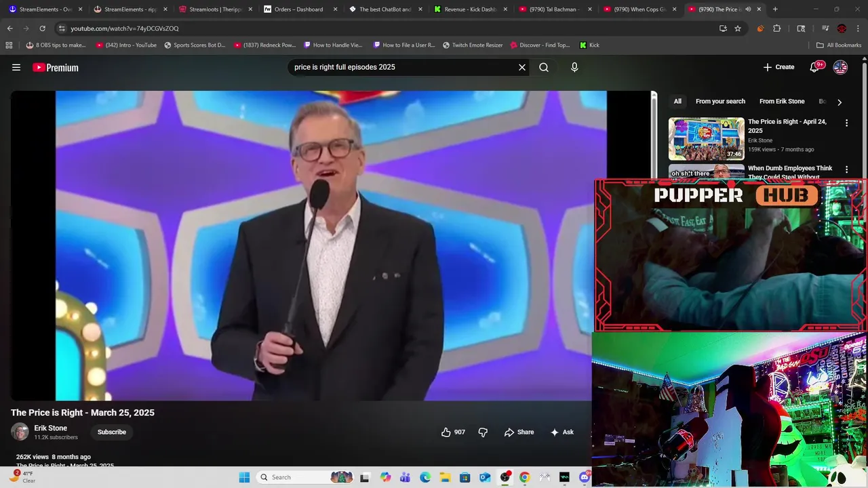This screenshot has height=488, width=868.
Task: Open Chrome apps grid in bookmarks bar
Action: 9,45
